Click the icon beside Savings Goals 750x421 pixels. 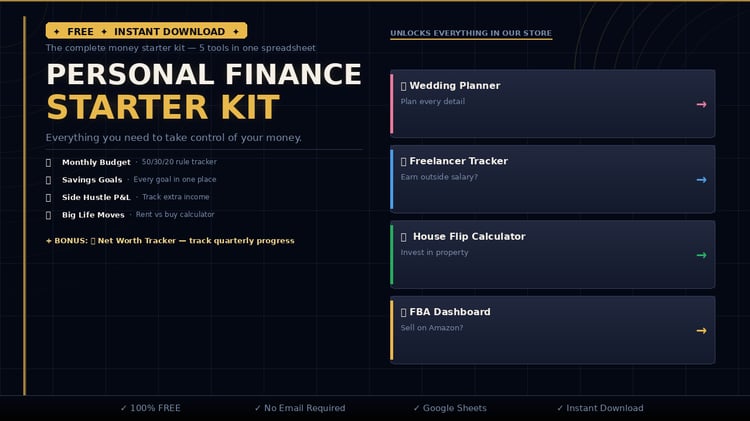pos(49,180)
